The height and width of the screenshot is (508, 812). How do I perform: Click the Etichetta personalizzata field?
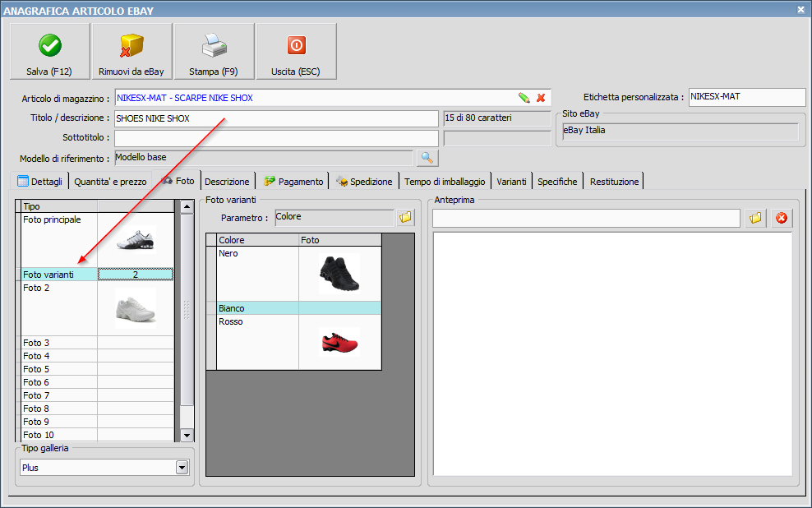click(747, 97)
